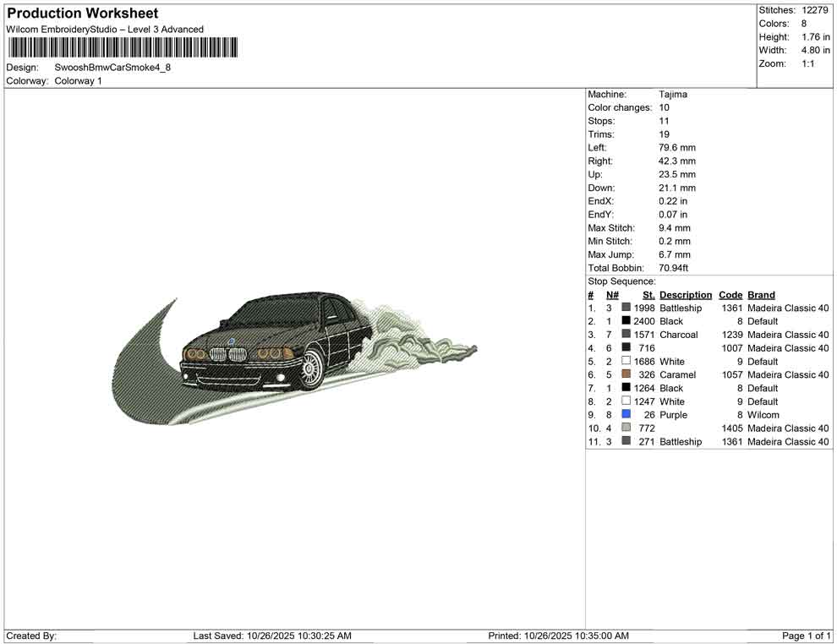Click the Stops value 11

click(x=664, y=121)
